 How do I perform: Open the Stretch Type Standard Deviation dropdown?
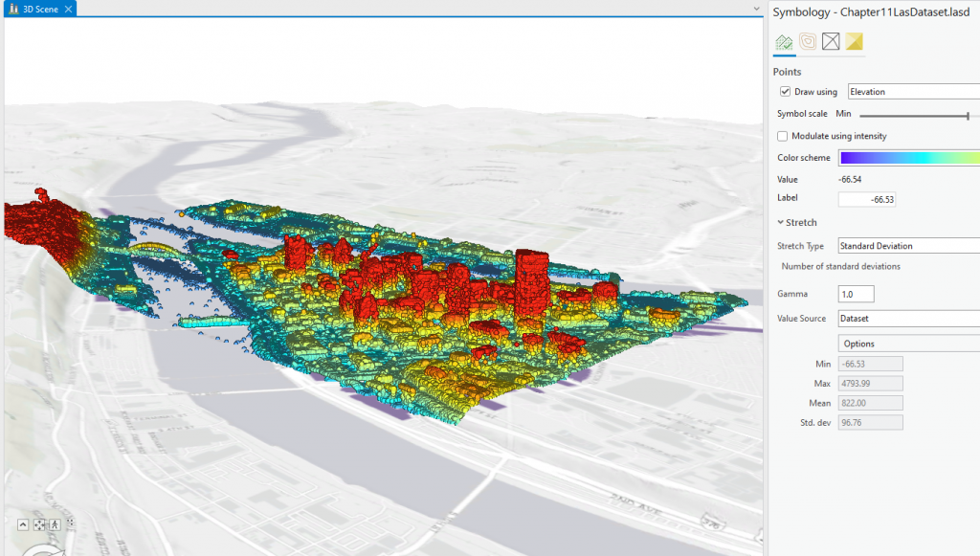point(909,246)
